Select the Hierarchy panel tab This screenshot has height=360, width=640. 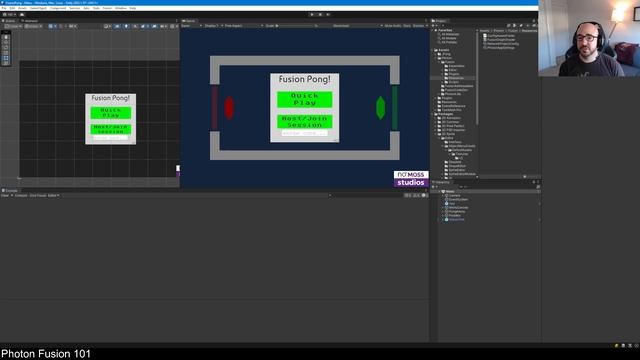(441, 182)
